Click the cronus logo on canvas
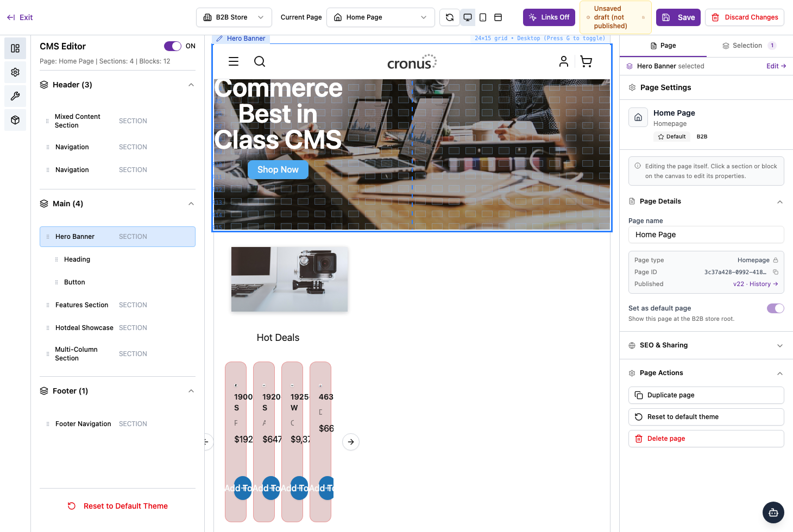 pos(412,62)
